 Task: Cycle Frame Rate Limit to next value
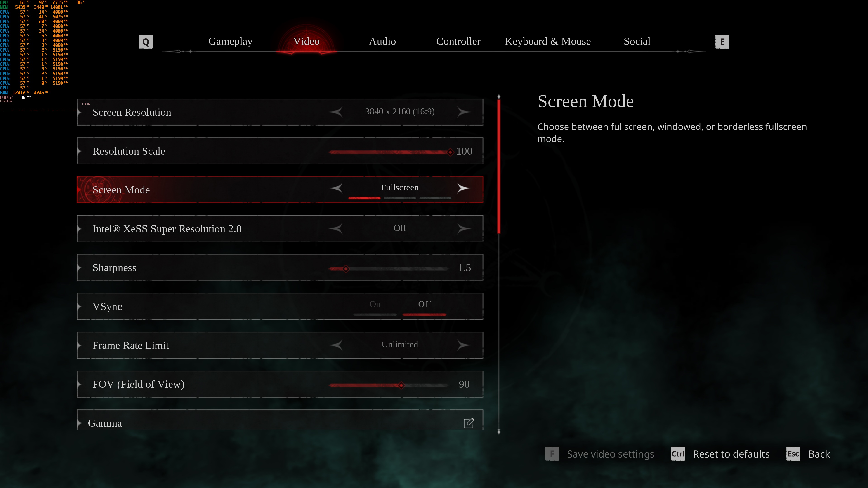tap(464, 345)
